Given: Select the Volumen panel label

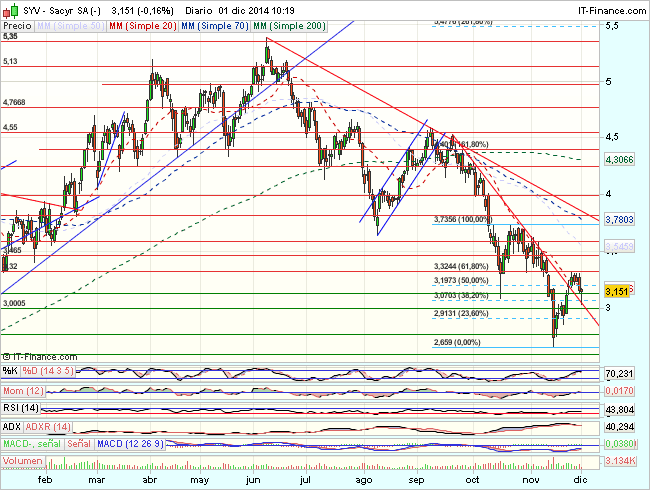Looking at the screenshot, I should click(24, 461).
